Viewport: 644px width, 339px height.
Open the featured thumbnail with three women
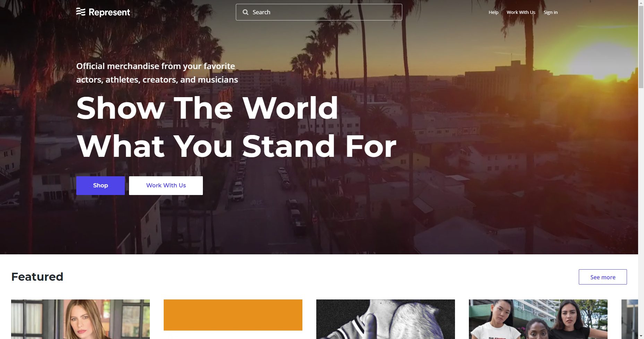click(538, 319)
